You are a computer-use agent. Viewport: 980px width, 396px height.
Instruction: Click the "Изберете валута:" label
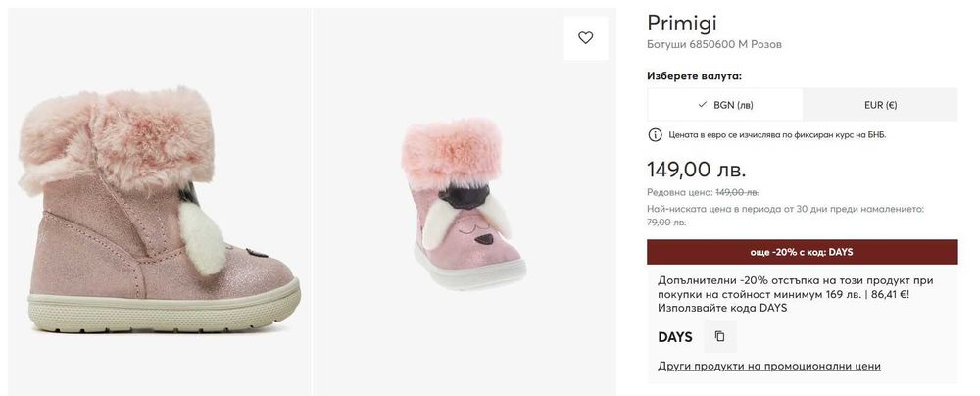tap(695, 75)
